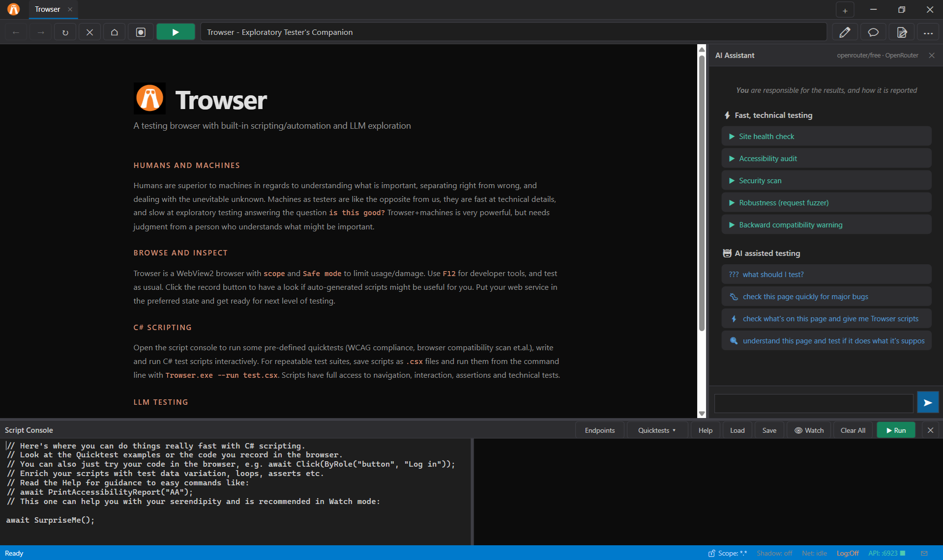
Task: Close the Script Console panel
Action: (930, 430)
